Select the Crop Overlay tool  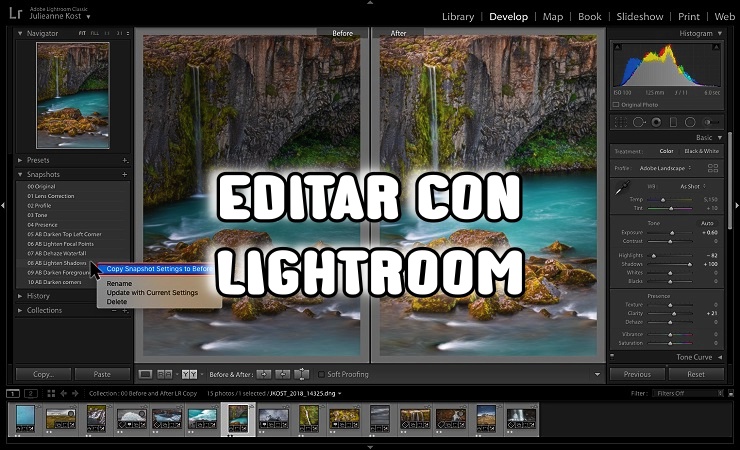(x=621, y=122)
